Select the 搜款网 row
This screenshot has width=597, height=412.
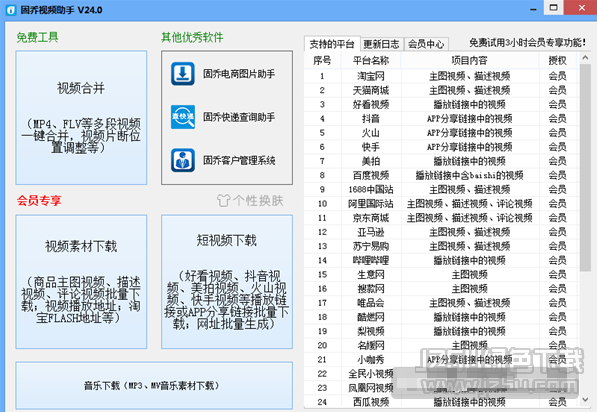pyautogui.click(x=442, y=289)
